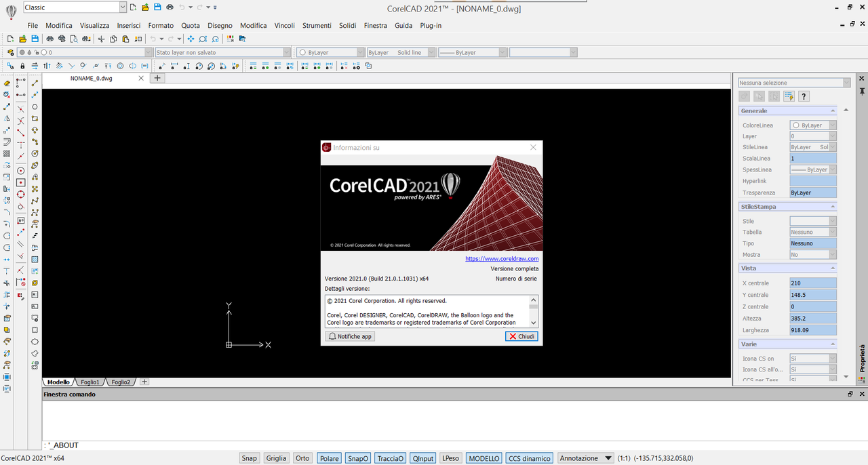This screenshot has width=868, height=465.
Task: Collapse the StileStampa section
Action: click(832, 207)
